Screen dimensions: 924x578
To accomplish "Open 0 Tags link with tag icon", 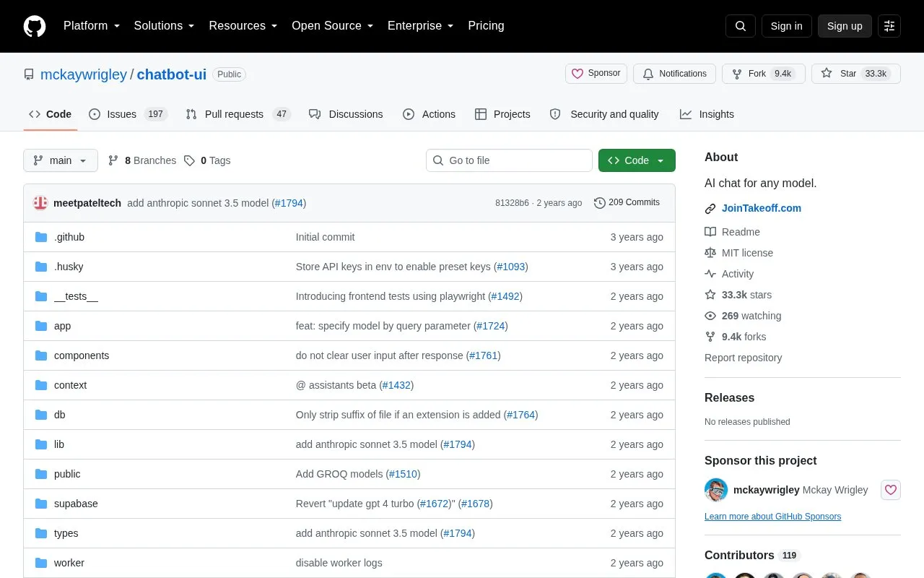I will (207, 160).
